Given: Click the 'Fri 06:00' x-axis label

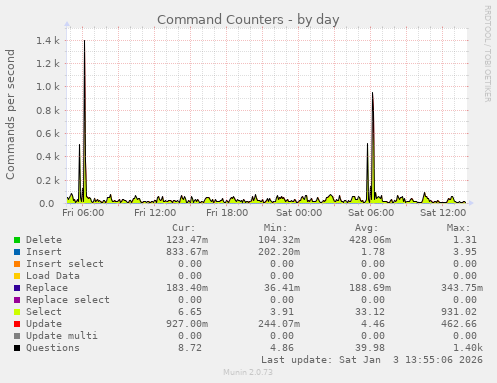Looking at the screenshot, I should tap(83, 213).
